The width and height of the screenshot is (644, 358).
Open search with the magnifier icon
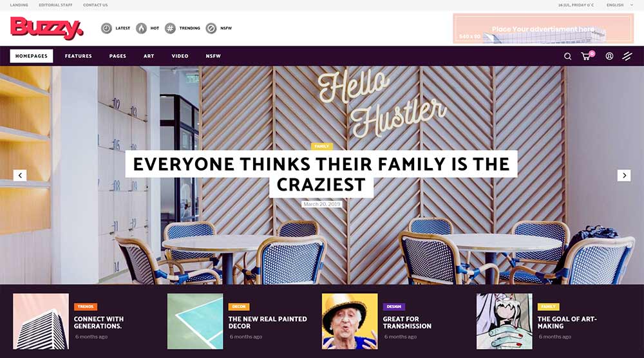[567, 56]
